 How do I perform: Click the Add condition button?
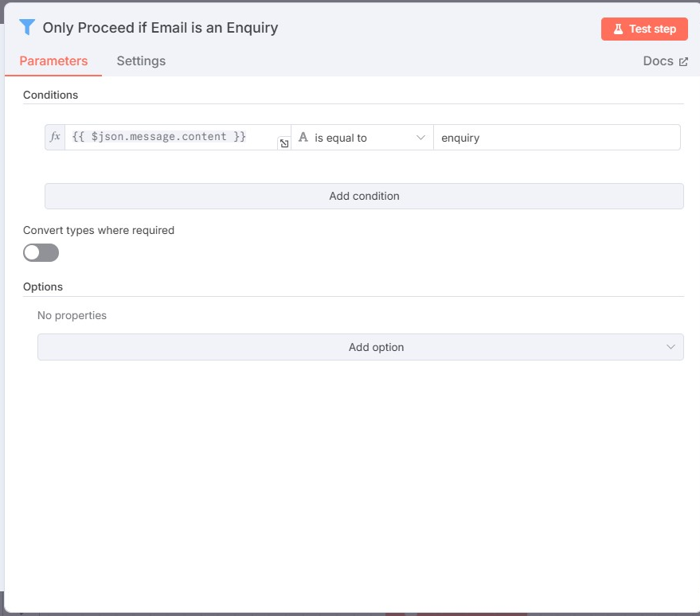pos(364,196)
